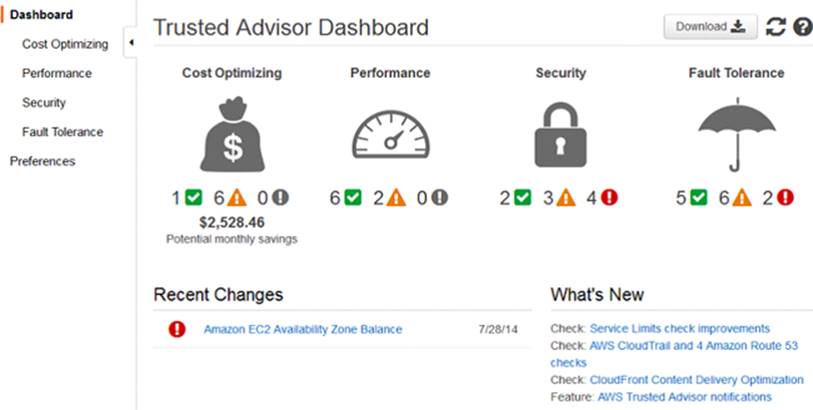Click green check icon under Security
This screenshot has width=813, height=410.
point(523,197)
